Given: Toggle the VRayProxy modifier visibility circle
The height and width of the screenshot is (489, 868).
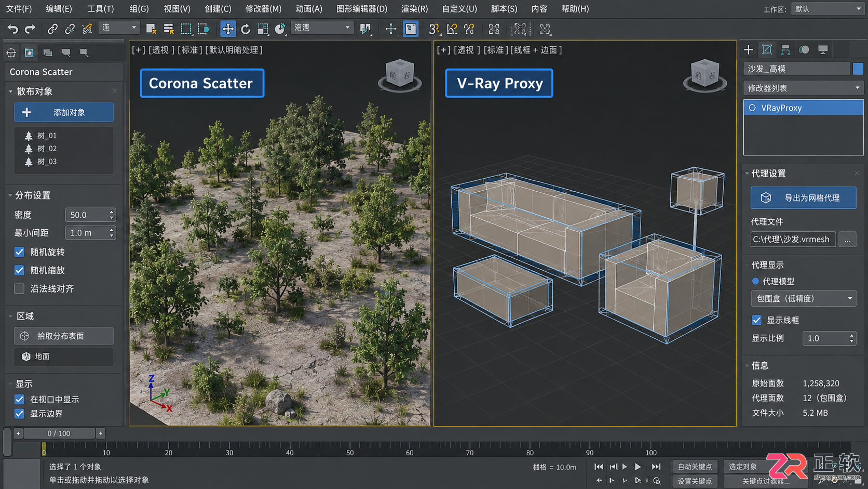Looking at the screenshot, I should [752, 108].
